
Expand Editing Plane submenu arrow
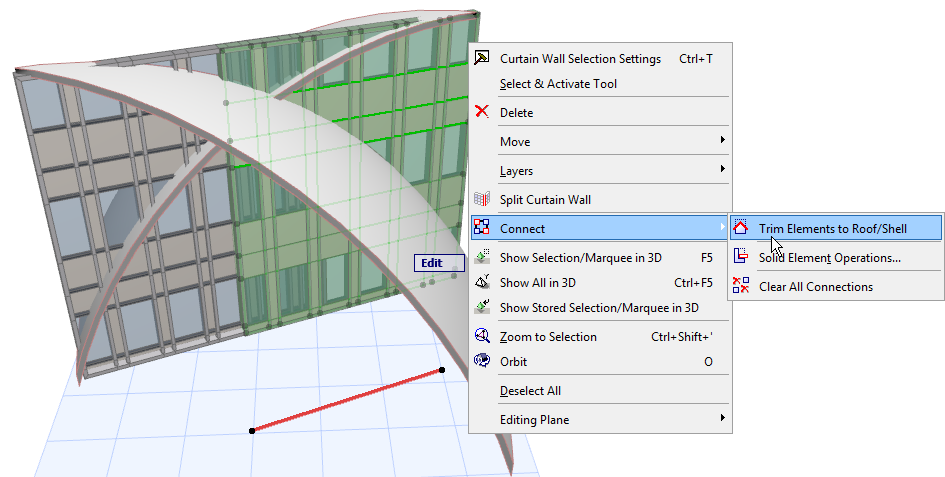click(x=722, y=418)
